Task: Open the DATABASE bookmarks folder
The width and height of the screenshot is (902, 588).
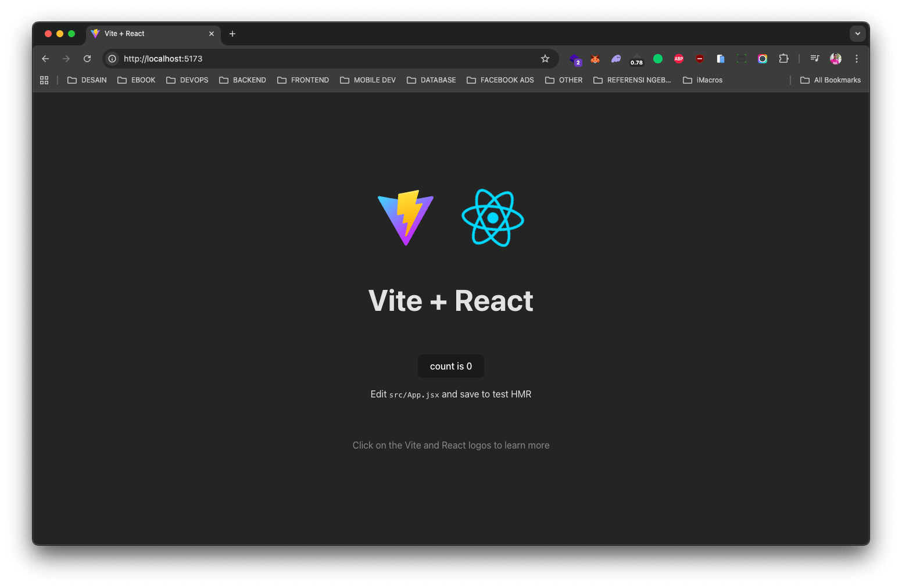Action: pos(431,80)
